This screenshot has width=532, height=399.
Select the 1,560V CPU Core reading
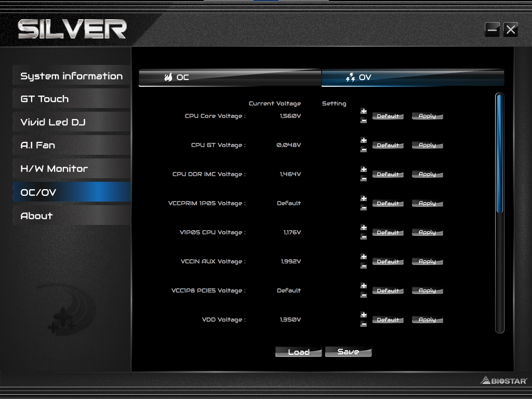click(x=290, y=116)
